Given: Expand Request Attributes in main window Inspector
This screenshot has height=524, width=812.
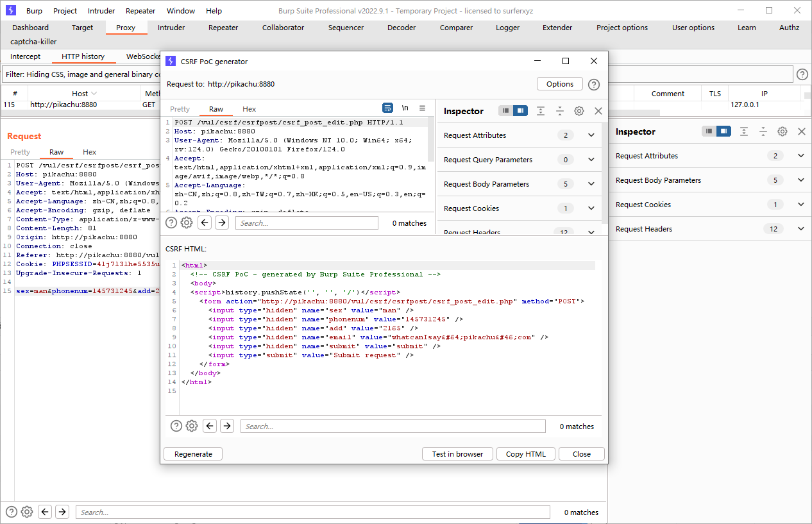Looking at the screenshot, I should click(801, 156).
